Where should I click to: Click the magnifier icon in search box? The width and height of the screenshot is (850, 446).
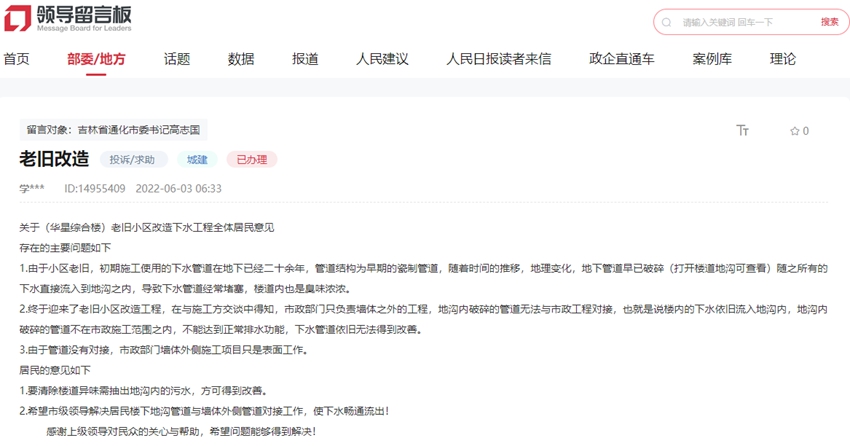667,22
